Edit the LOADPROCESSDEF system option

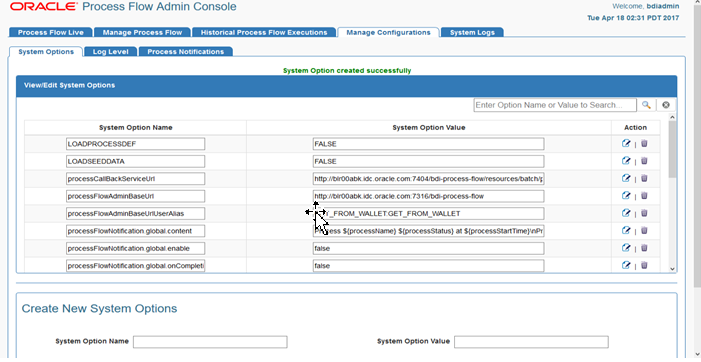(626, 143)
